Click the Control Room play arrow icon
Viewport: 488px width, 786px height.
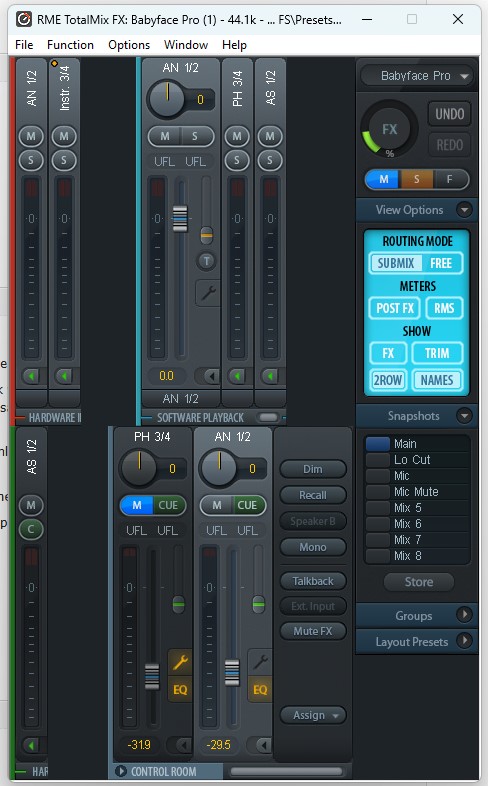[120, 771]
